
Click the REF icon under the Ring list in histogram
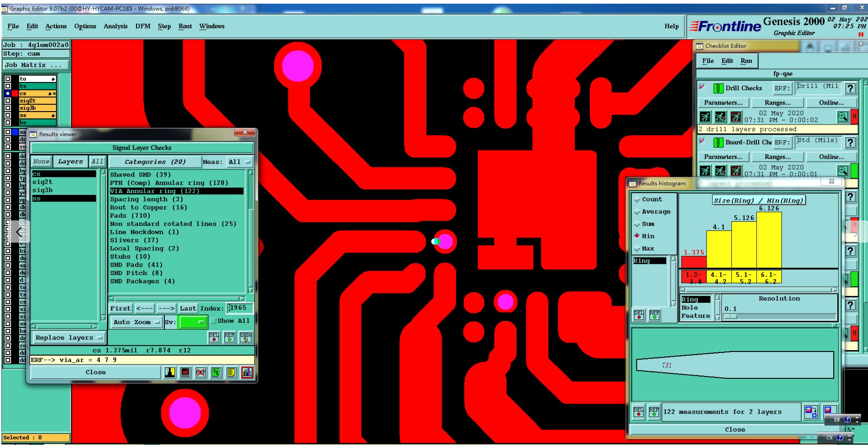654,315
